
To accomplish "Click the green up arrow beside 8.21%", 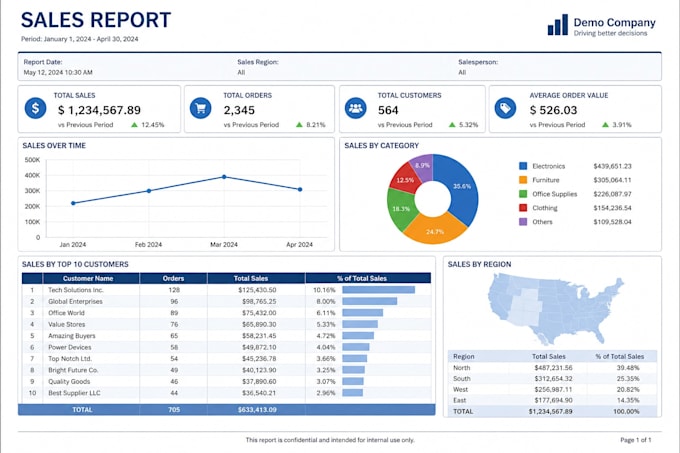I will pyautogui.click(x=299, y=125).
